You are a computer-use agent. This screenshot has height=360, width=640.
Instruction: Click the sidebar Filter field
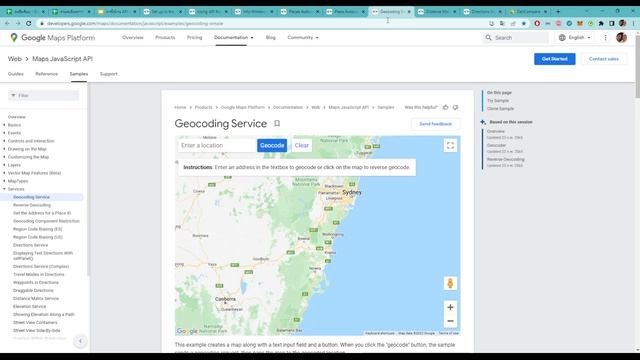[44, 96]
